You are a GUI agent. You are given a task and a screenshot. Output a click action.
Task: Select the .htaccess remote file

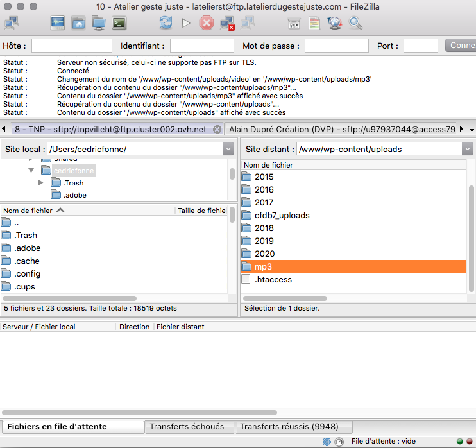tap(353, 279)
